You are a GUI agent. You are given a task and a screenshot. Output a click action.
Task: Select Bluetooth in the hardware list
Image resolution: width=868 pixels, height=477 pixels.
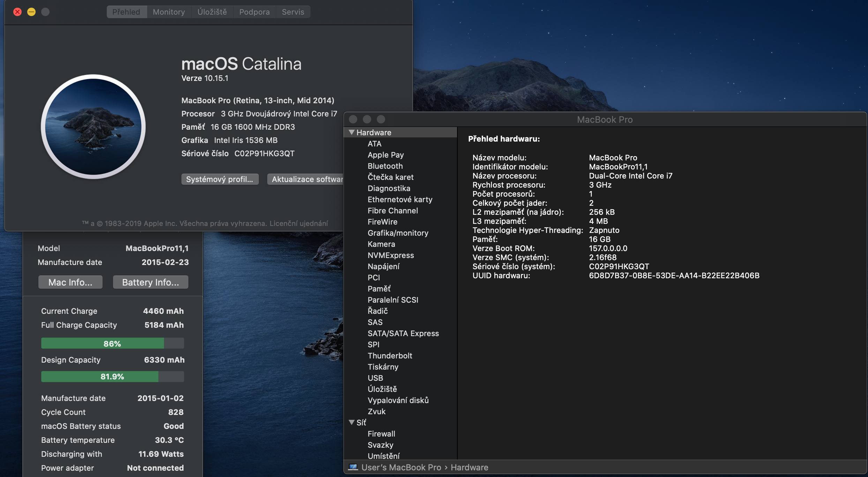[385, 166]
